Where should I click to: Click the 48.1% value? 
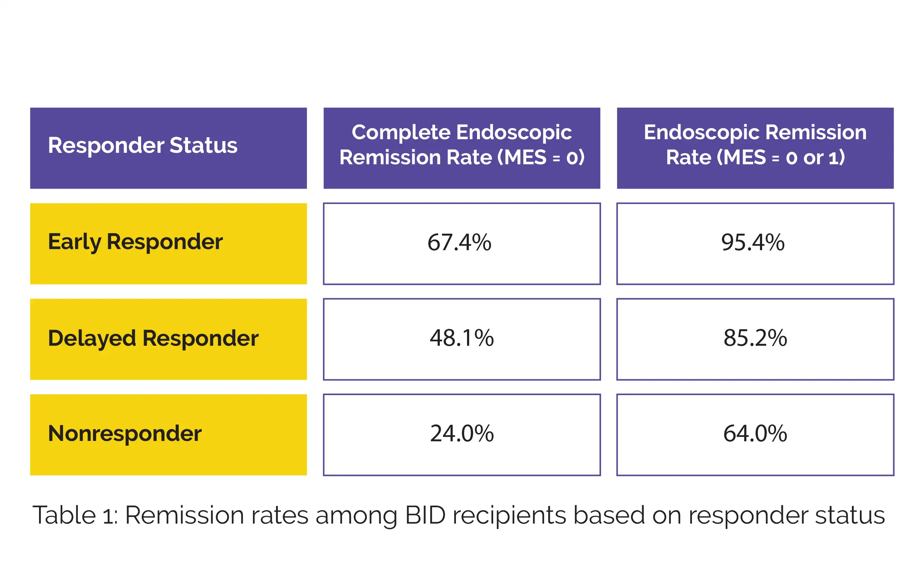[x=462, y=338]
